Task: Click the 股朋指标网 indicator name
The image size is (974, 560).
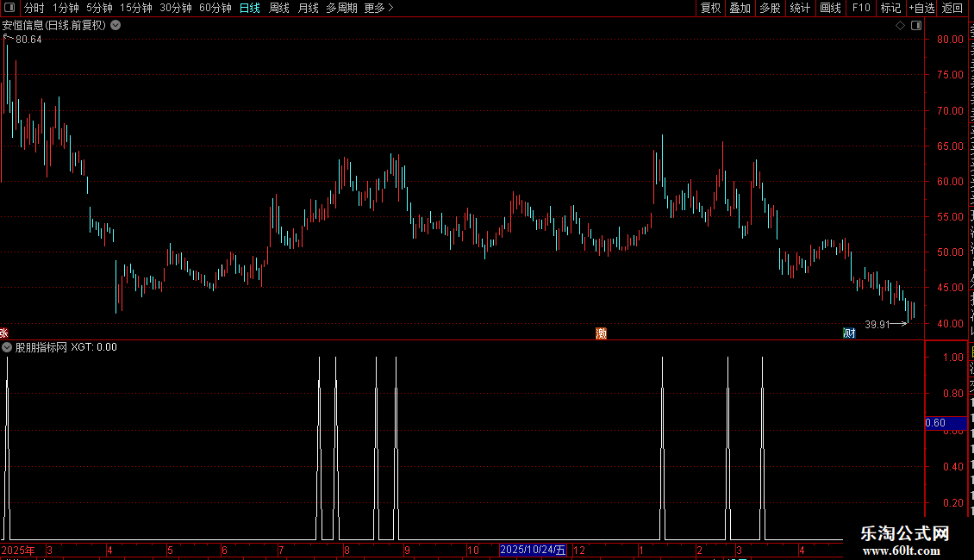Action: tap(41, 348)
